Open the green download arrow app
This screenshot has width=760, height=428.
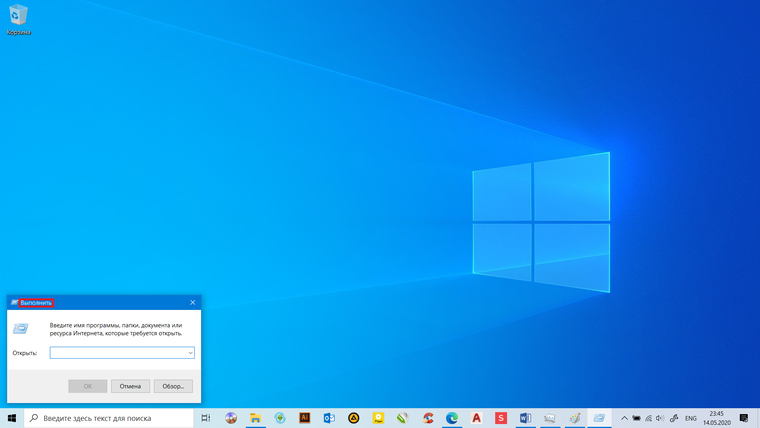[x=280, y=418]
